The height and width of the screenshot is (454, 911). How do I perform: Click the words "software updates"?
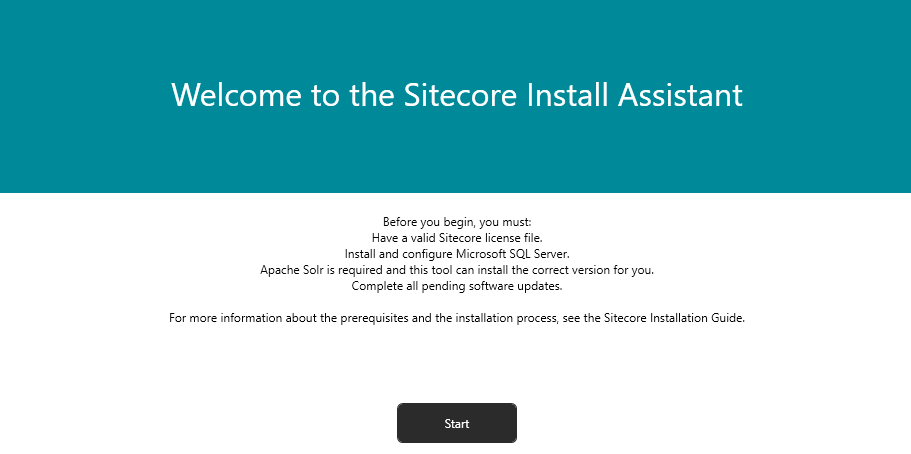tap(520, 286)
